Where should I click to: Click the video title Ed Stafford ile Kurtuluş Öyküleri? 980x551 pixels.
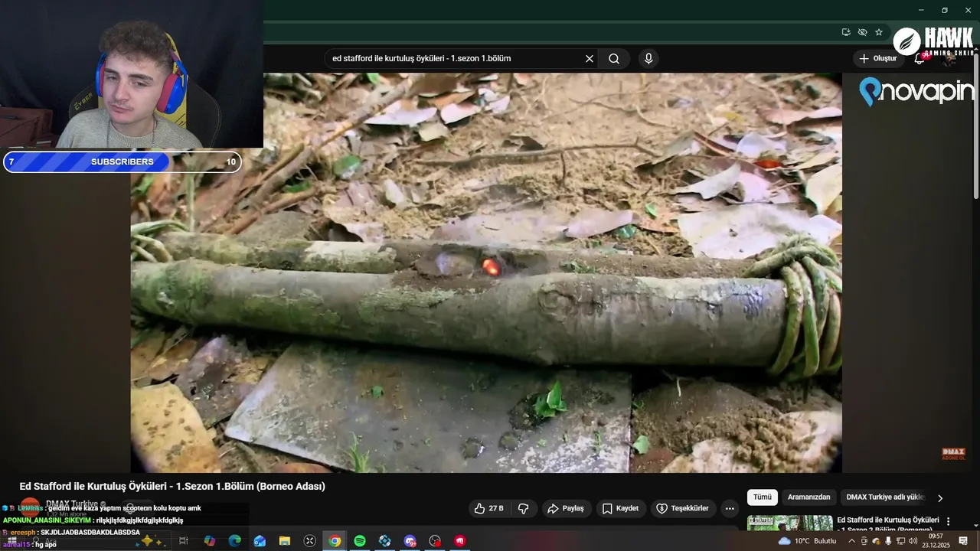point(172,487)
